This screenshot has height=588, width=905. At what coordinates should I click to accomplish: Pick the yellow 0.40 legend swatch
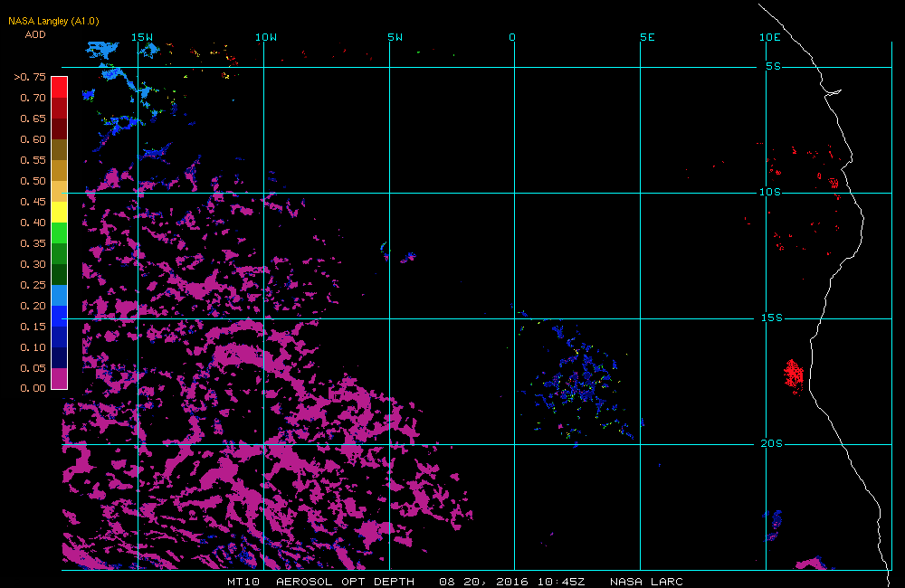(60, 212)
